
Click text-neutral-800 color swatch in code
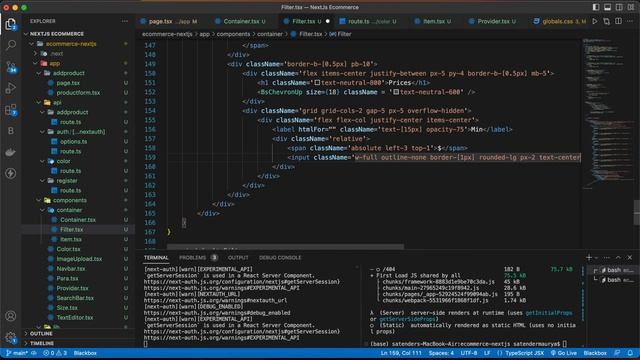point(317,83)
